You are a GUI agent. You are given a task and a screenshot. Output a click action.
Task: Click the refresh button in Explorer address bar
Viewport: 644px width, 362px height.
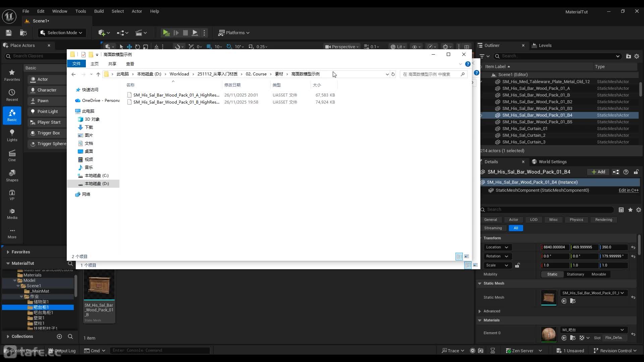pos(393,74)
